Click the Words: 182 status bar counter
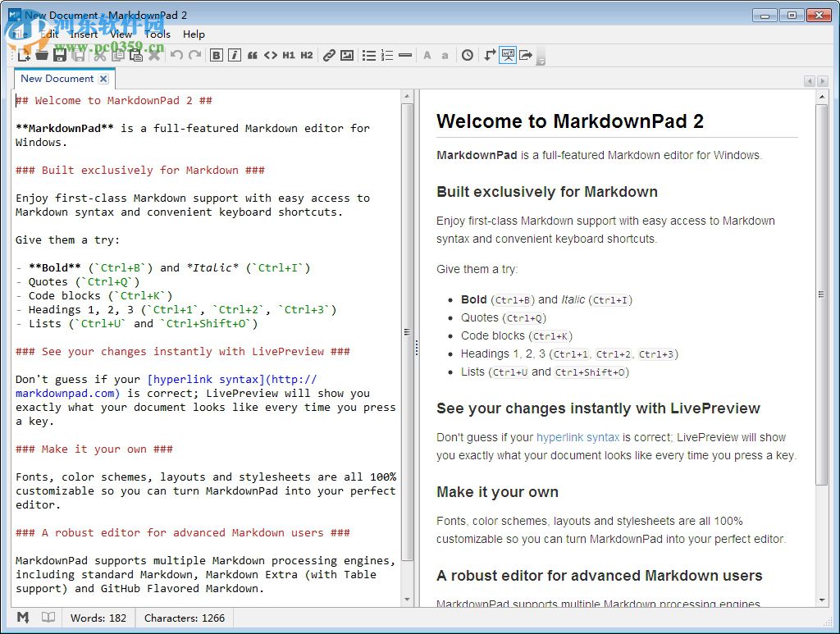This screenshot has width=840, height=634. point(98,617)
